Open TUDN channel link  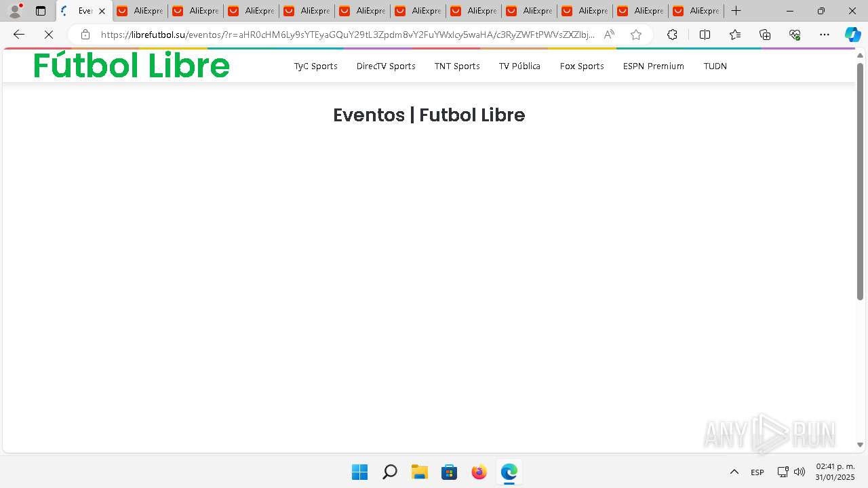pyautogui.click(x=715, y=66)
